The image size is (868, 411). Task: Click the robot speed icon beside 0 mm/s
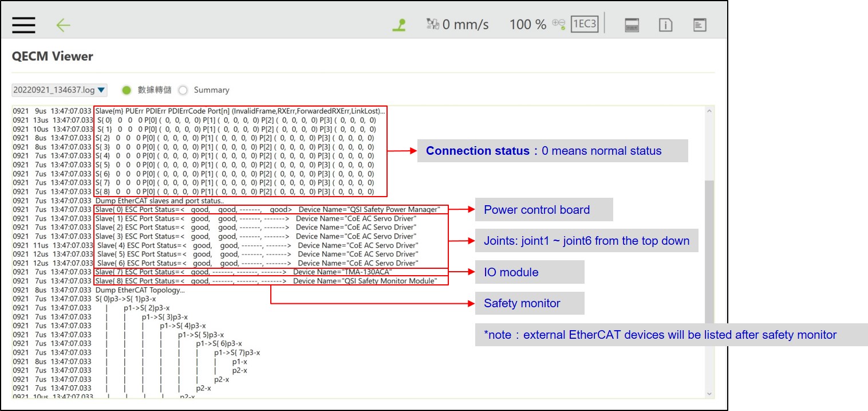point(432,24)
